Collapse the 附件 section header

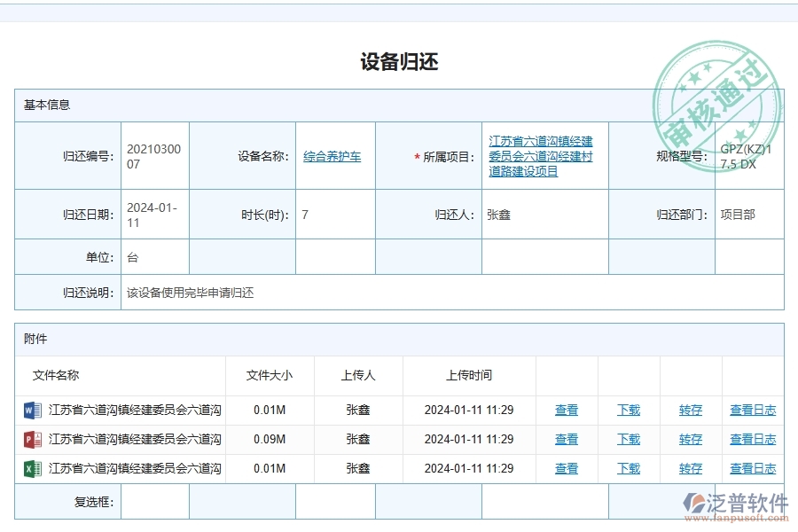pos(34,339)
